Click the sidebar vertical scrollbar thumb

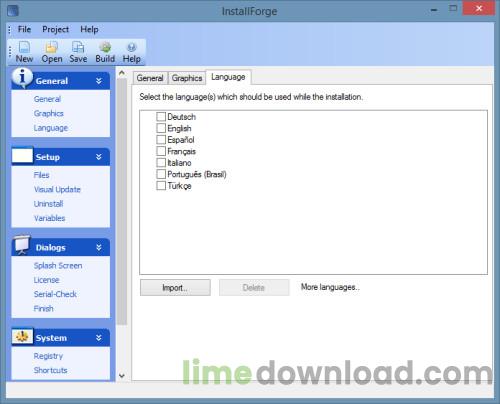click(122, 201)
